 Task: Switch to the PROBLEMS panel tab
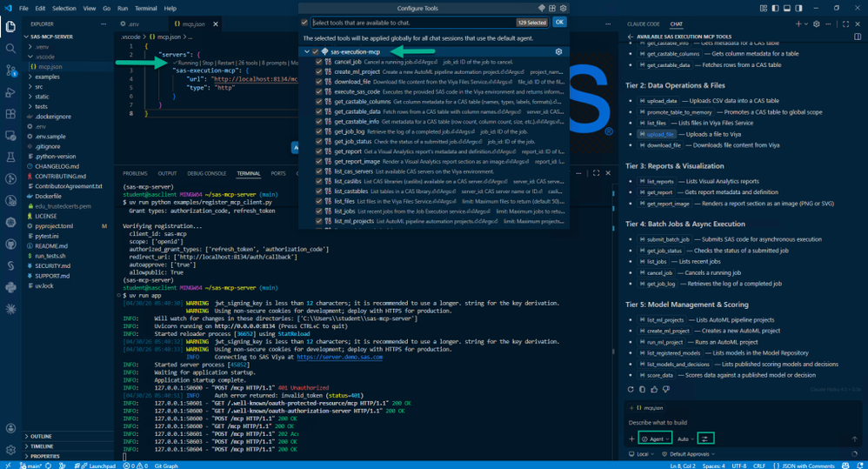135,173
